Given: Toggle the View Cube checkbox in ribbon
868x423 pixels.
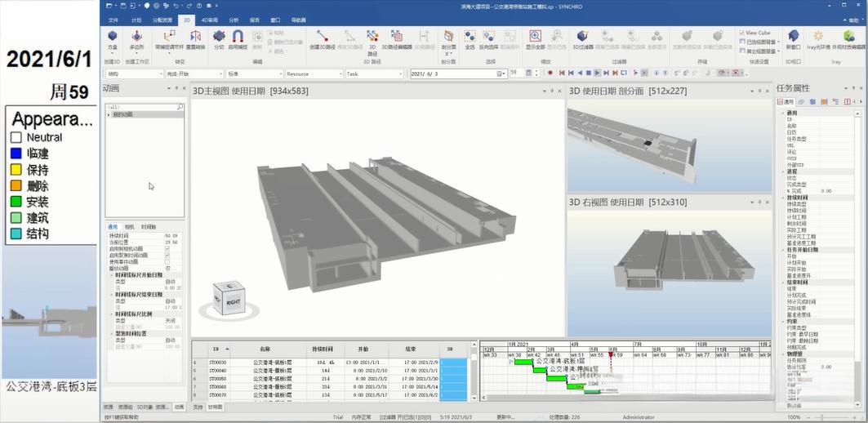Looking at the screenshot, I should [741, 33].
